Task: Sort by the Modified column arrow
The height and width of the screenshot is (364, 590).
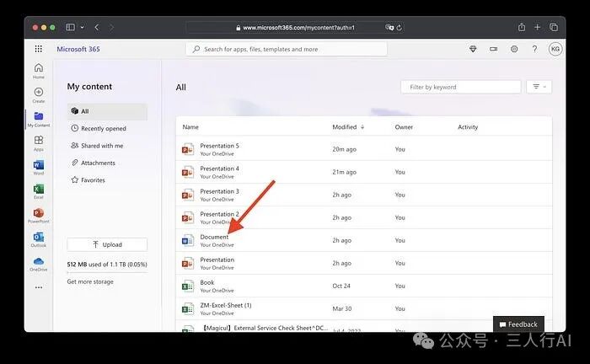Action: click(362, 127)
